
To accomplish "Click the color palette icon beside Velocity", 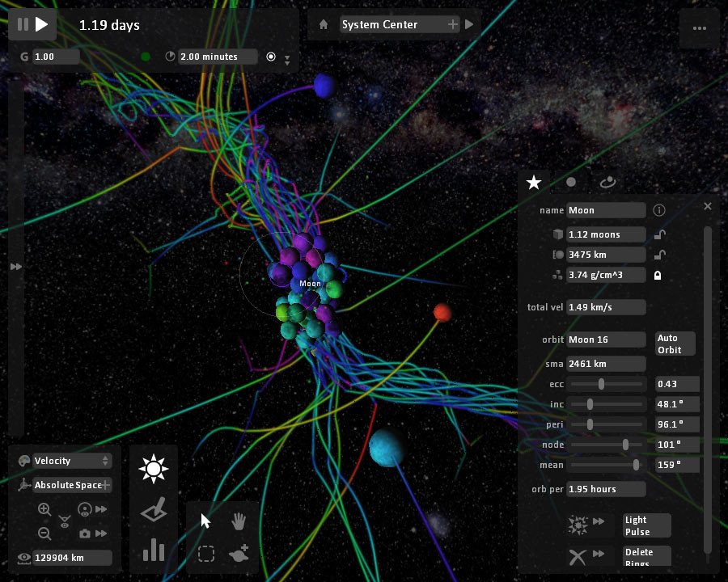I will tap(24, 461).
